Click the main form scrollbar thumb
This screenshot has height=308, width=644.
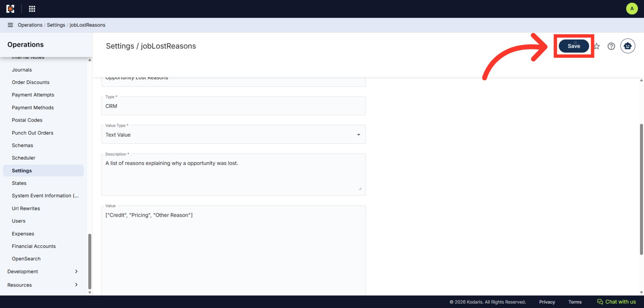(x=641, y=189)
